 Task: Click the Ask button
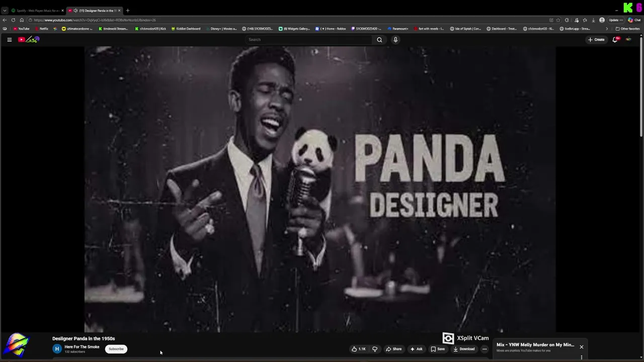416,349
